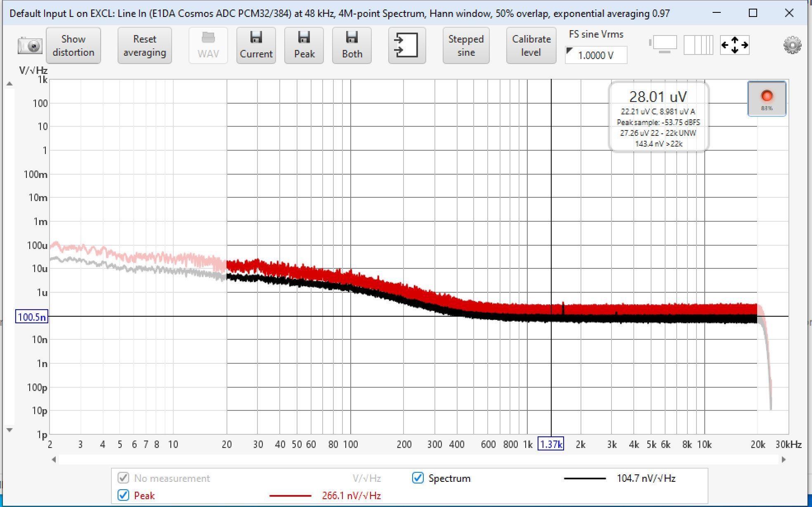Click the 104.7 nV/√Hz Spectrum value
Viewport: 812px width, 507px height.
(x=646, y=478)
